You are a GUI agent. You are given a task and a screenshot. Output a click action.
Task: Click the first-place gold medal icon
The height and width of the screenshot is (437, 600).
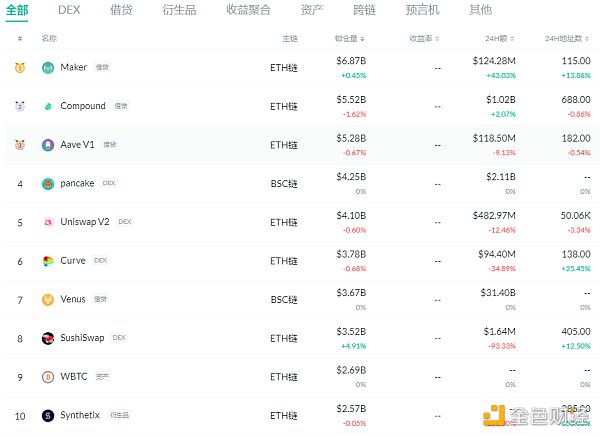20,68
